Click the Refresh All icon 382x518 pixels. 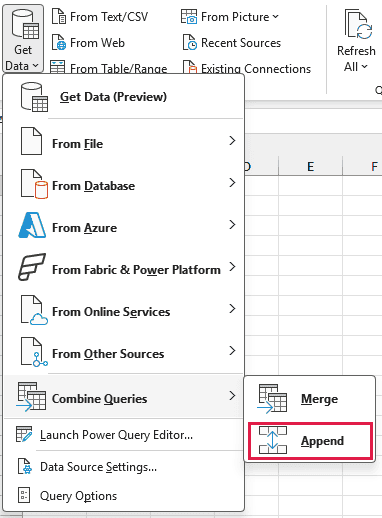(x=358, y=25)
